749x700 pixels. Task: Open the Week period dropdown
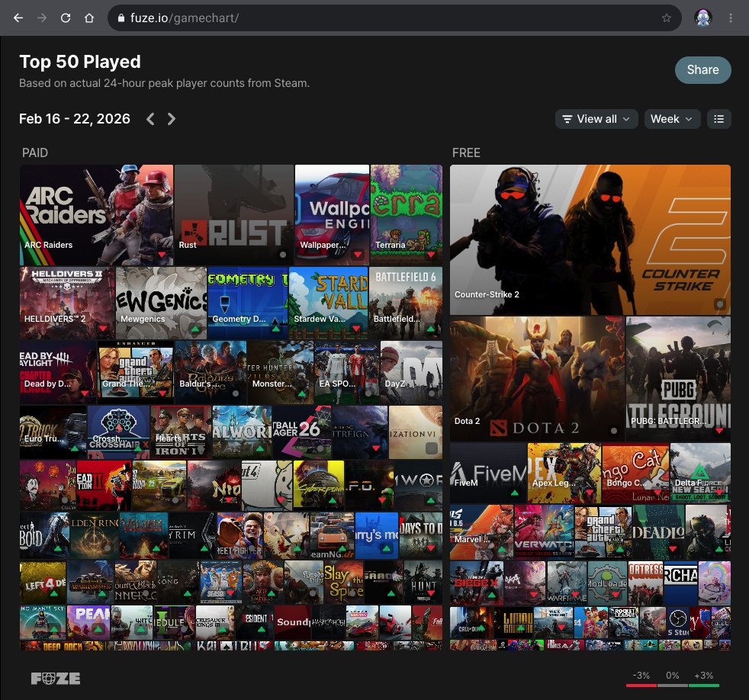point(672,119)
